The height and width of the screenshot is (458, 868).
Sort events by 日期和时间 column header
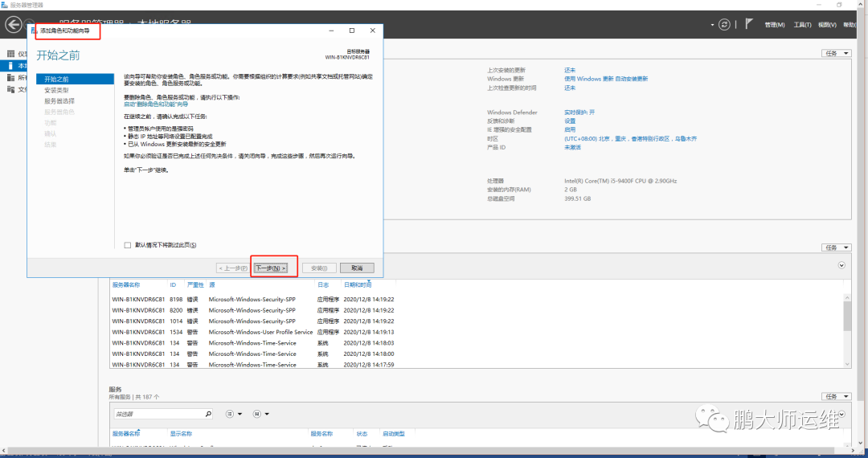(x=358, y=285)
